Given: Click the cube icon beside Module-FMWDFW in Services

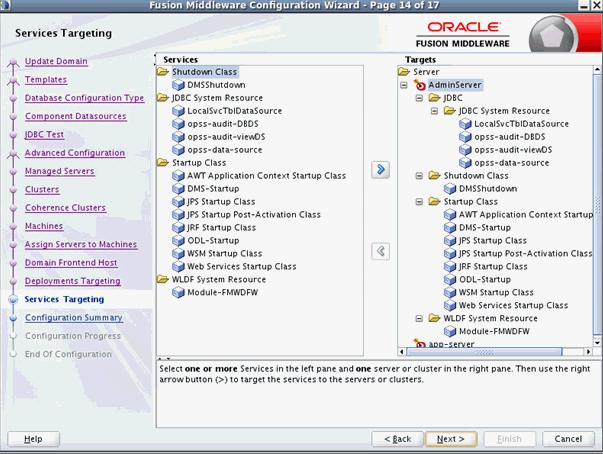Looking at the screenshot, I should coord(178,293).
